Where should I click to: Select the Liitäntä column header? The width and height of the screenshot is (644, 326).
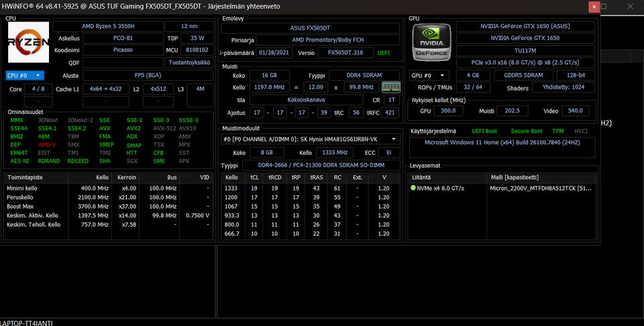point(422,177)
